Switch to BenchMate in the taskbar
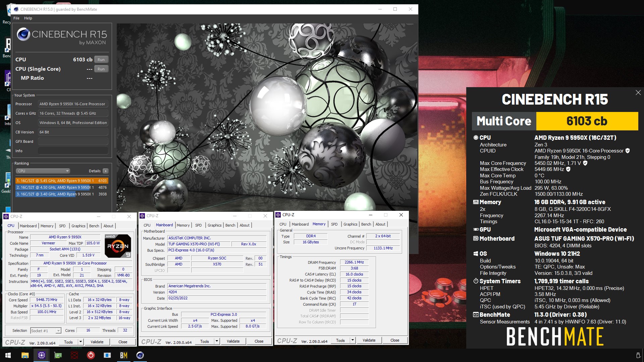The image size is (644, 362). pos(124,355)
